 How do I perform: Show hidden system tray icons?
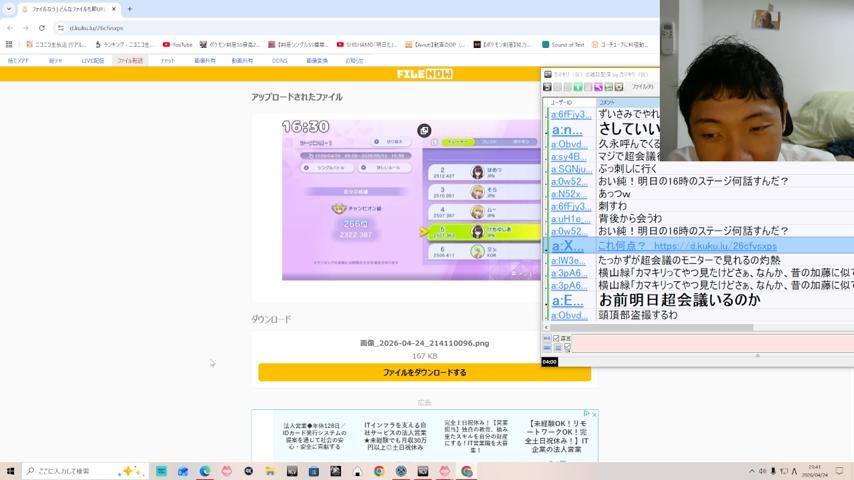pos(752,471)
